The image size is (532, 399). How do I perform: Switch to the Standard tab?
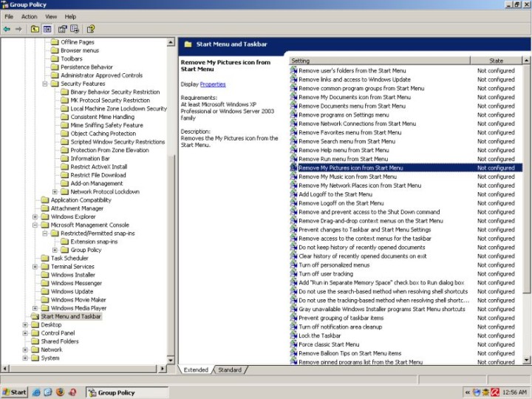click(x=230, y=369)
